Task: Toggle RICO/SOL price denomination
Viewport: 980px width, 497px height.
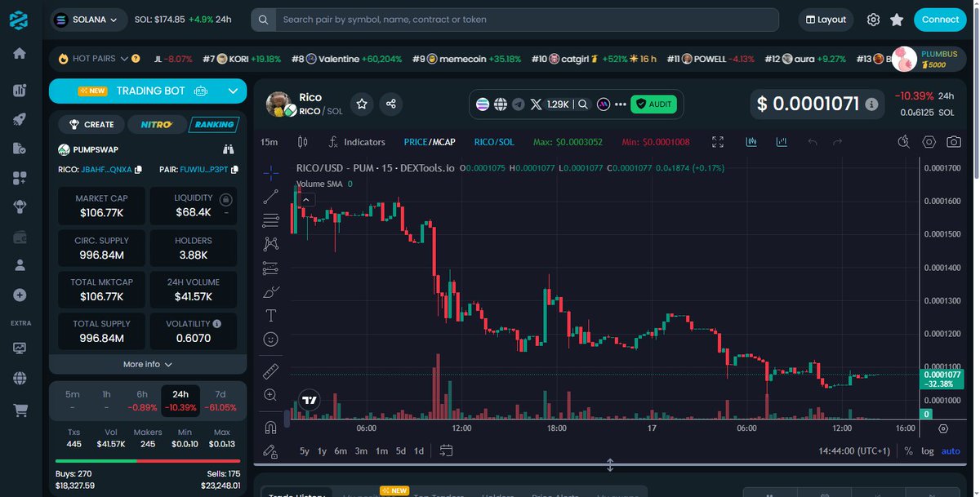Action: tap(494, 142)
